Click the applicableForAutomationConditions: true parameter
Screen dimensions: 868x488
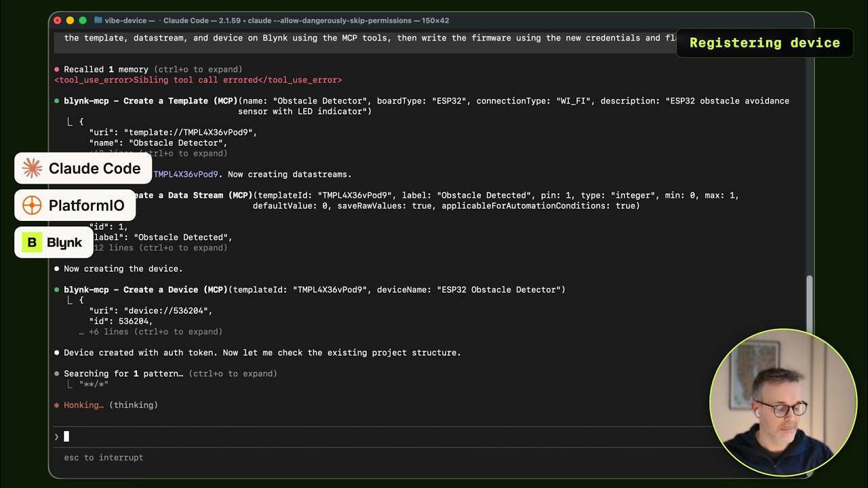(x=538, y=206)
